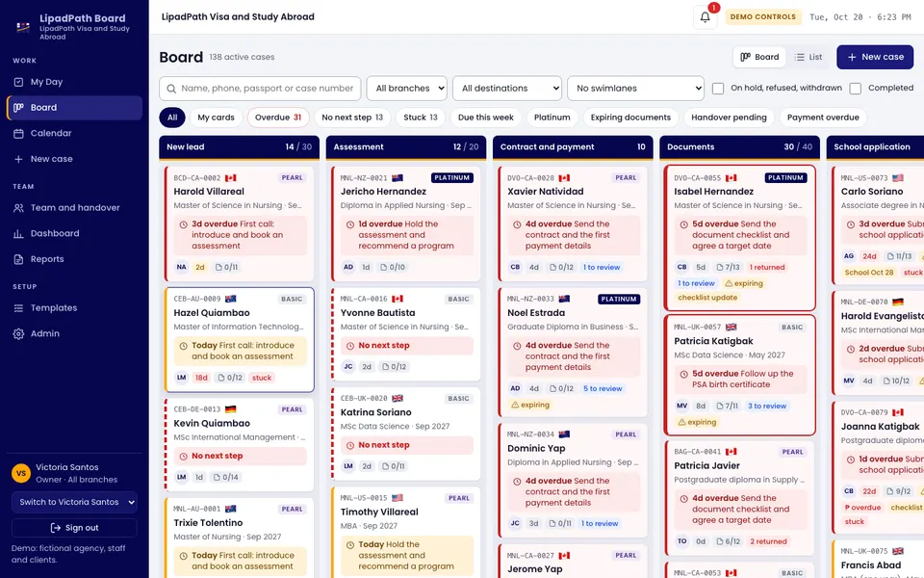Switch to List view
This screenshot has width=924, height=578.
coord(808,57)
